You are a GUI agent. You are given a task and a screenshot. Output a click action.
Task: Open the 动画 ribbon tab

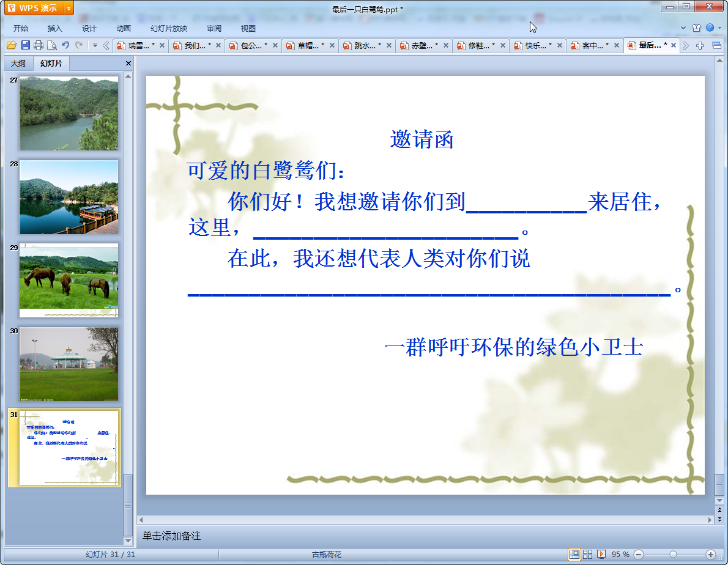(123, 29)
